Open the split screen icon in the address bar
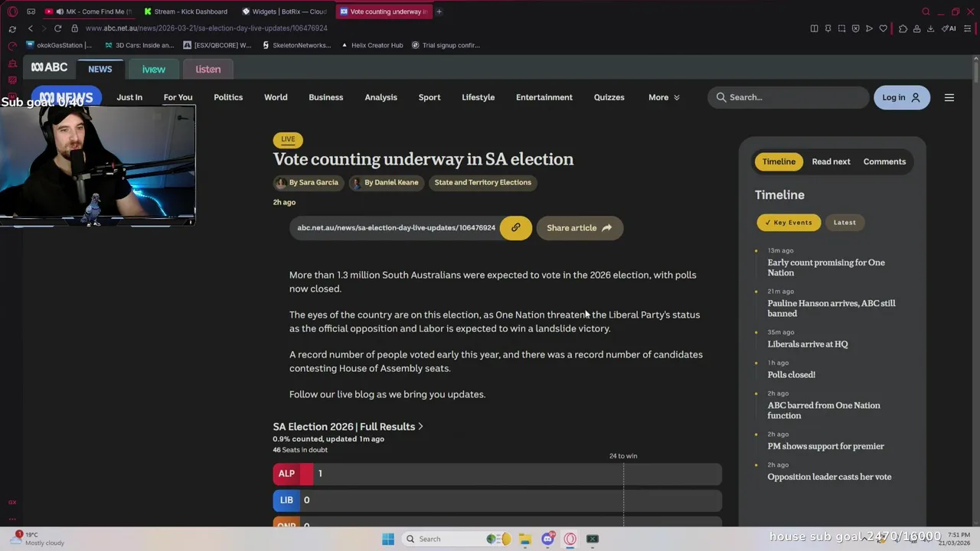 [814, 28]
